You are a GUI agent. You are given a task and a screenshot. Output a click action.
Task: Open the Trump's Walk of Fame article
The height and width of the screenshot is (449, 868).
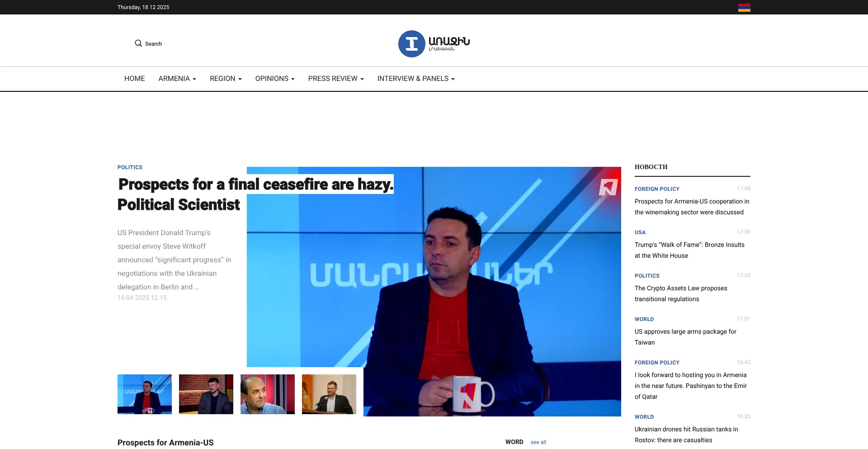pos(689,250)
